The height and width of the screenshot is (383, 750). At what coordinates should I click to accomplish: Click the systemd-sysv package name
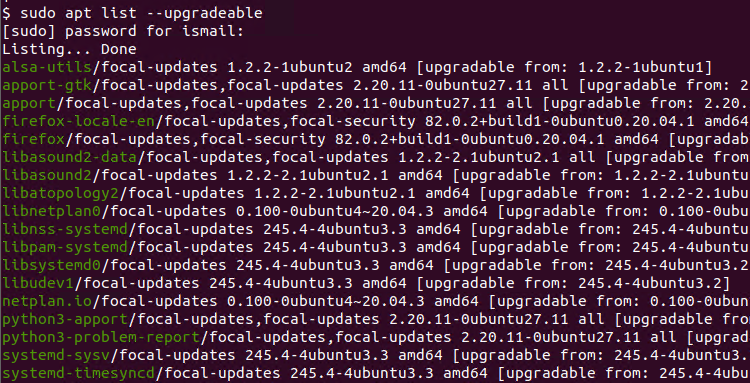(x=55, y=355)
